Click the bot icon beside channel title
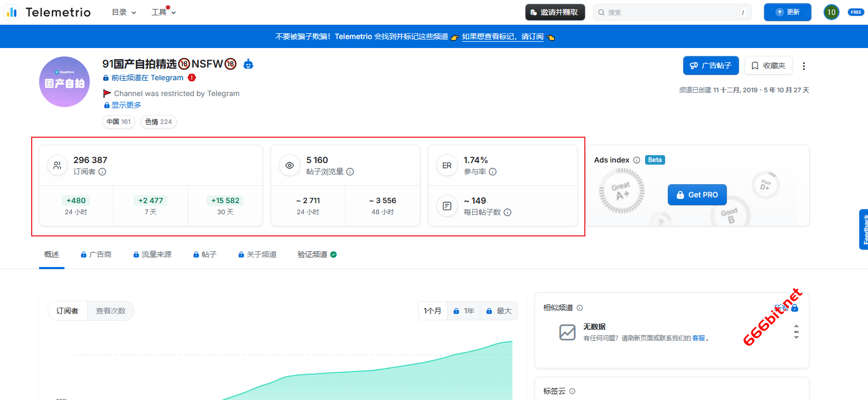The width and height of the screenshot is (868, 400). (x=248, y=64)
